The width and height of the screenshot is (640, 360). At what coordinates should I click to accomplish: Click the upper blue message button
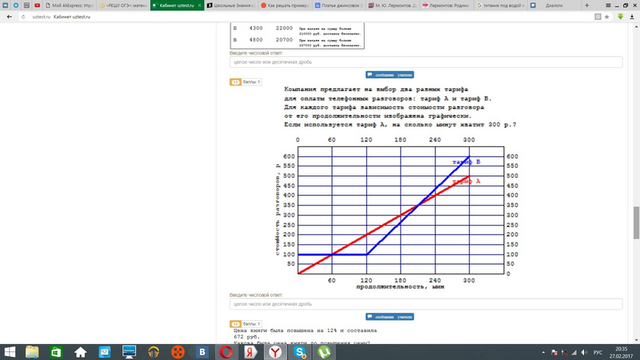tap(390, 75)
